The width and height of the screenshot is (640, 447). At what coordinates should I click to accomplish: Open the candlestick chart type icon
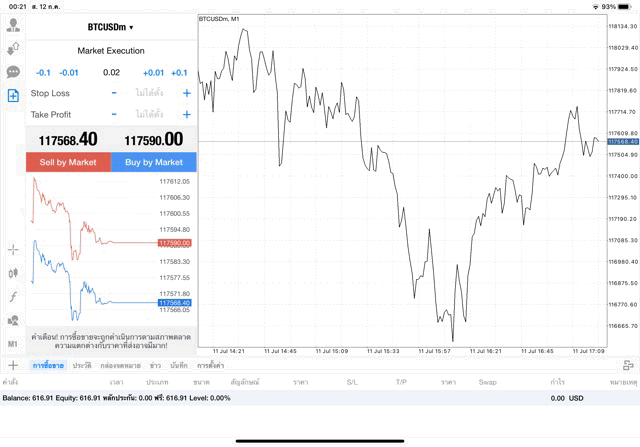pyautogui.click(x=13, y=273)
